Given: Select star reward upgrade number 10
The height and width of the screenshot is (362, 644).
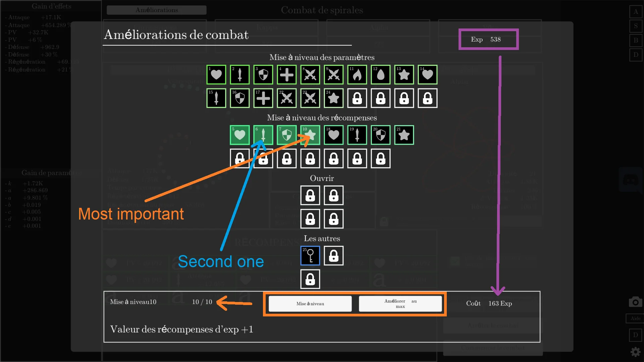Looking at the screenshot, I should 310,135.
